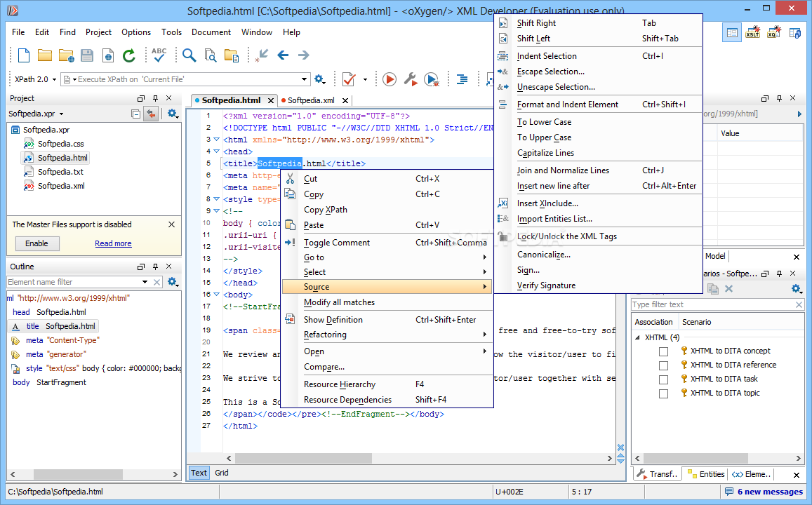Choose Format and Indent Element in submenu
This screenshot has width=812, height=505.
[x=599, y=105]
